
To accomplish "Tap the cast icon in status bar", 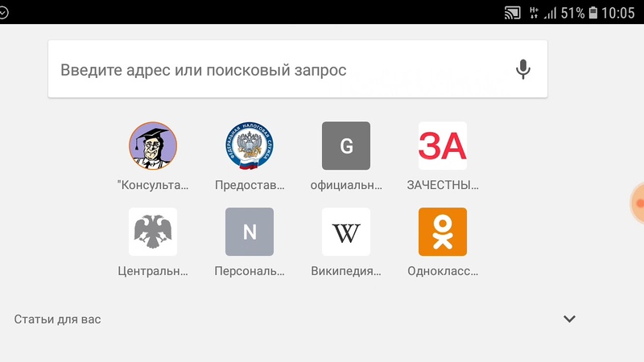I will [513, 13].
